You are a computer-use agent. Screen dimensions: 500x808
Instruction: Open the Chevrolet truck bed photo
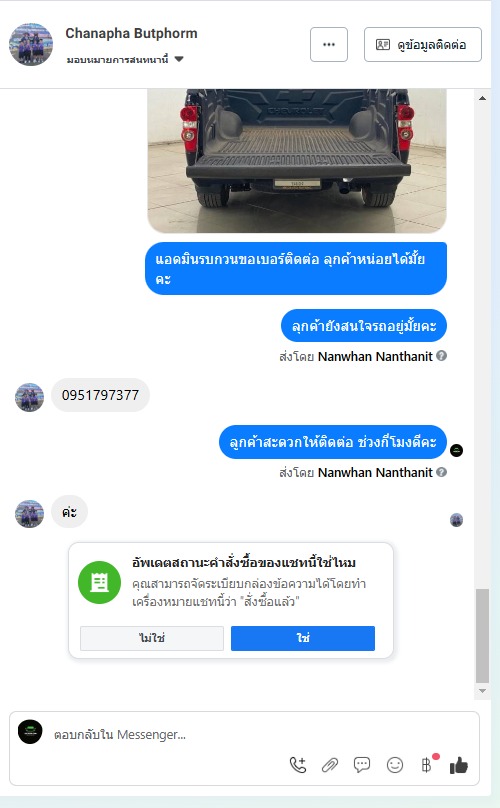[297, 160]
